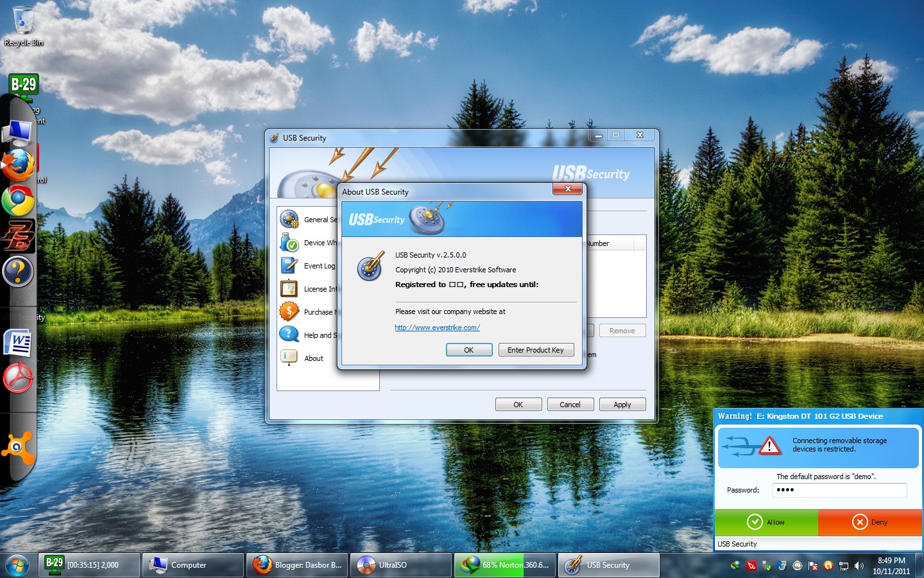Image resolution: width=924 pixels, height=578 pixels.
Task: Switch to Computer taskbar window
Action: [193, 565]
